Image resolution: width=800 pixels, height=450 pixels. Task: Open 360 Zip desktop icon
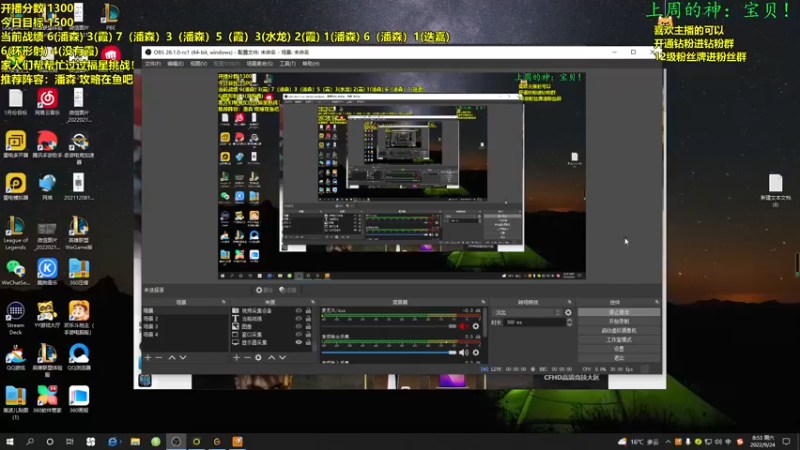point(79,272)
